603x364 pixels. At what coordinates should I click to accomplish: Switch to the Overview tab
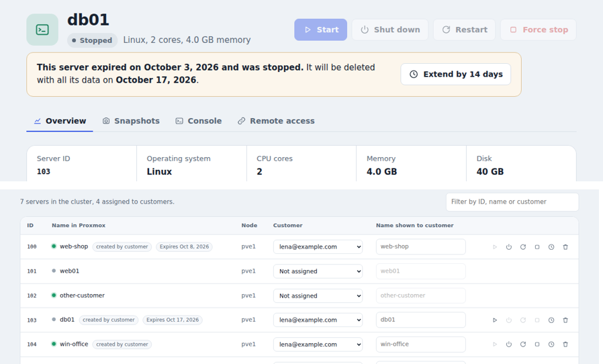[60, 121]
